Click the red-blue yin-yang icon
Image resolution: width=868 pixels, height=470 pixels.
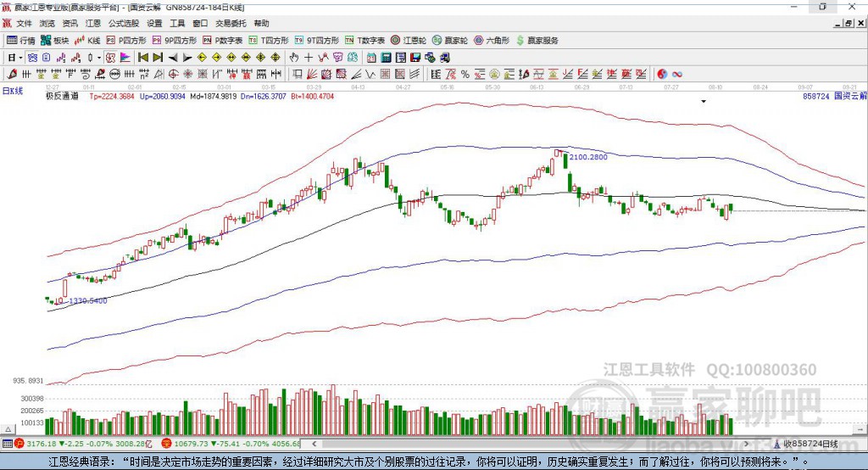(x=662, y=75)
